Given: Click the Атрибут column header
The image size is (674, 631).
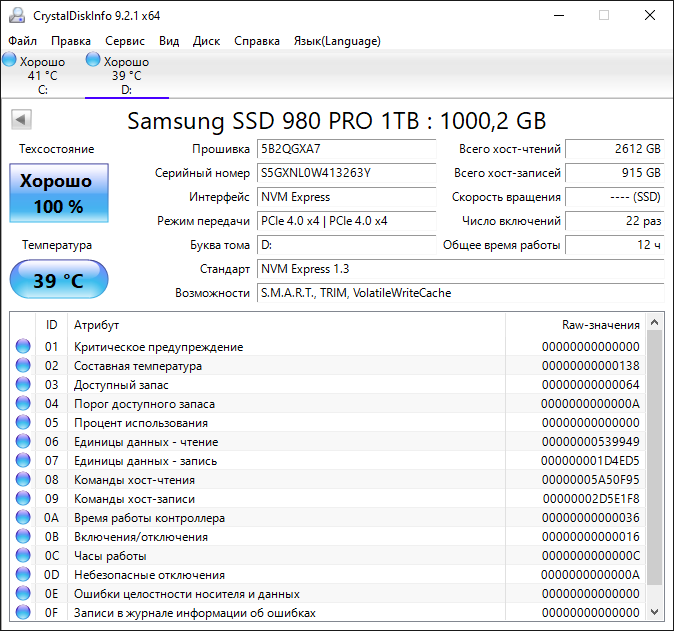Looking at the screenshot, I should (x=286, y=325).
